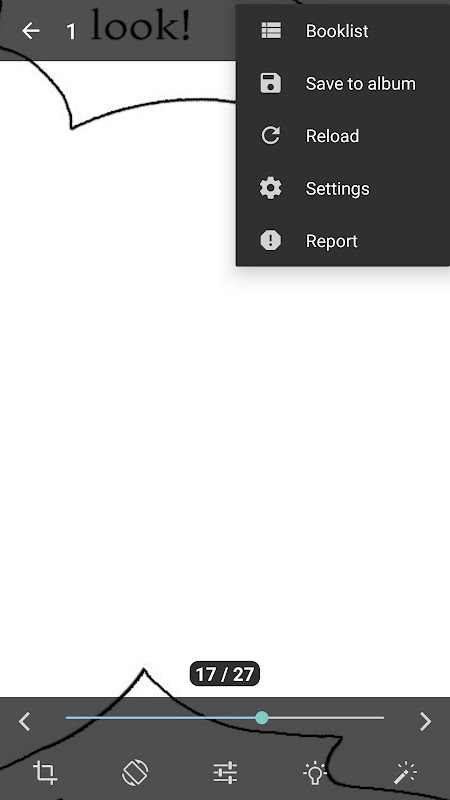Tap the Booklist list icon
Screen dimensions: 450x800
click(x=271, y=31)
